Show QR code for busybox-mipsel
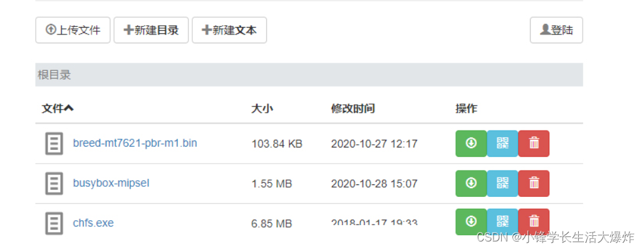 click(502, 183)
